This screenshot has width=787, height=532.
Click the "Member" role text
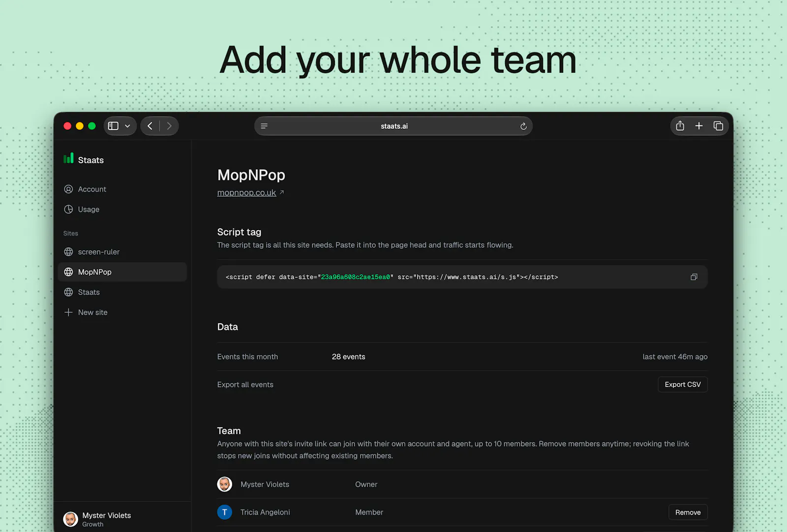[369, 512]
